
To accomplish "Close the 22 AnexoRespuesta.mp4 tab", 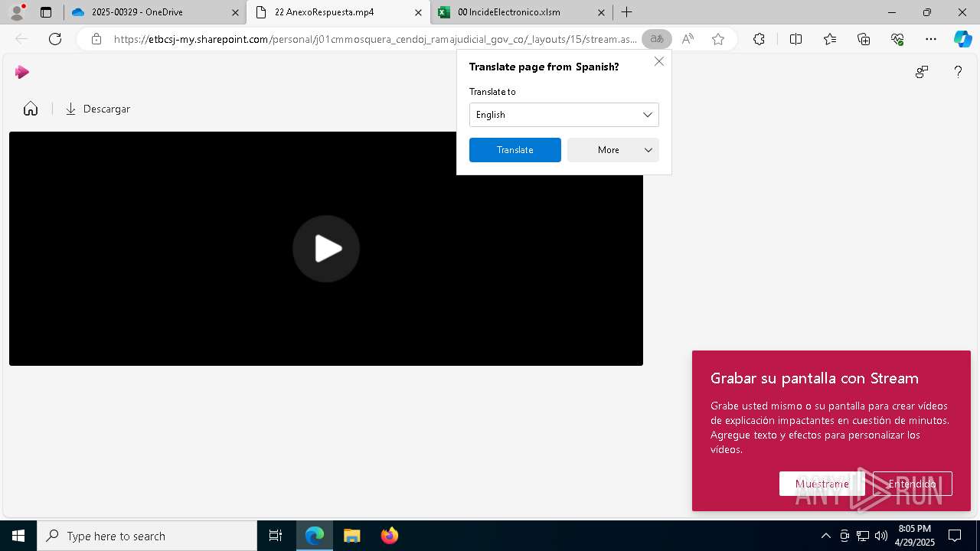I will pos(418,12).
